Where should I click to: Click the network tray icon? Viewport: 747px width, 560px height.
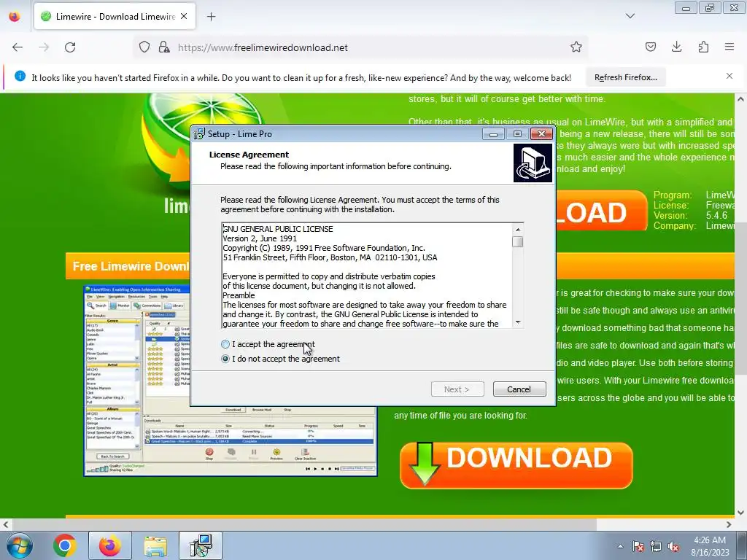[x=656, y=546]
